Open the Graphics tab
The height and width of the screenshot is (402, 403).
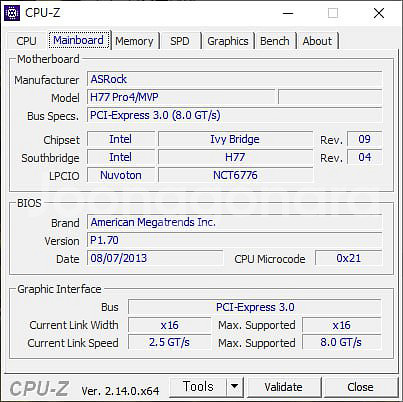click(x=228, y=41)
